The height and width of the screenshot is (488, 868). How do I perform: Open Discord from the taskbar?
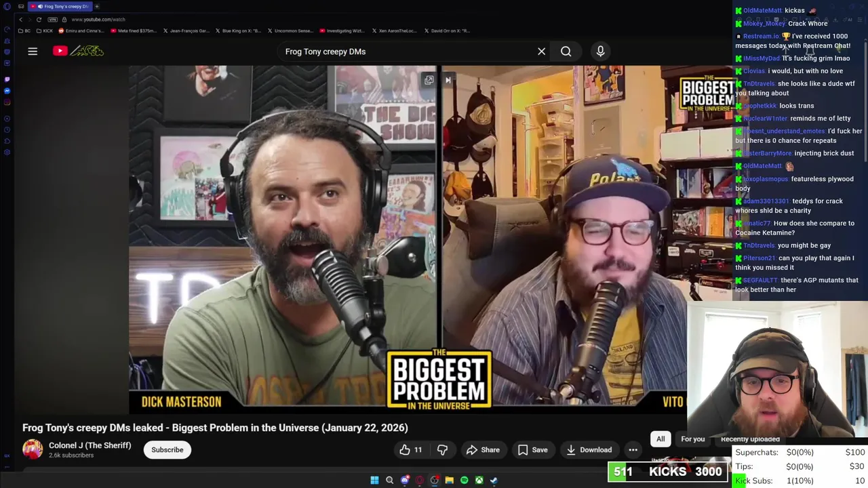tap(405, 481)
